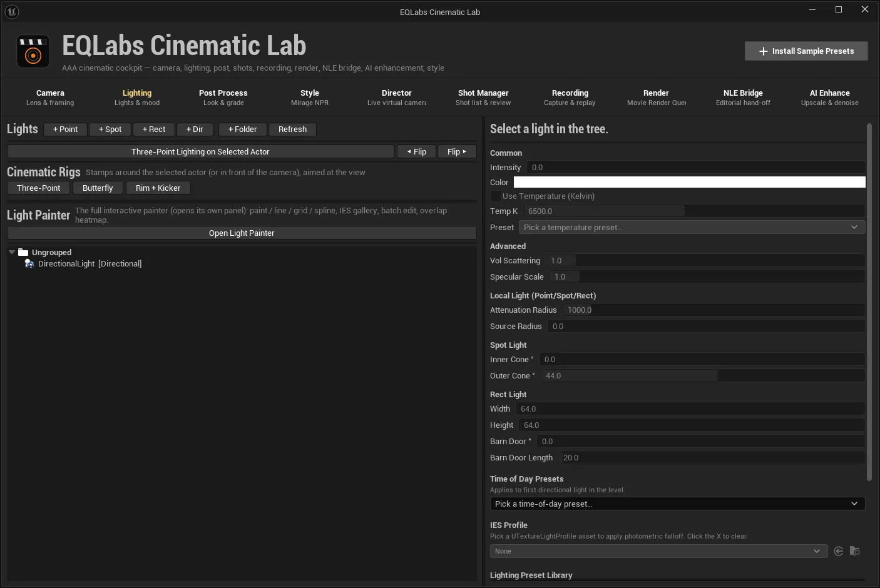880x588 pixels.
Task: Click the light icon beside DirectionalLight
Action: coord(29,264)
